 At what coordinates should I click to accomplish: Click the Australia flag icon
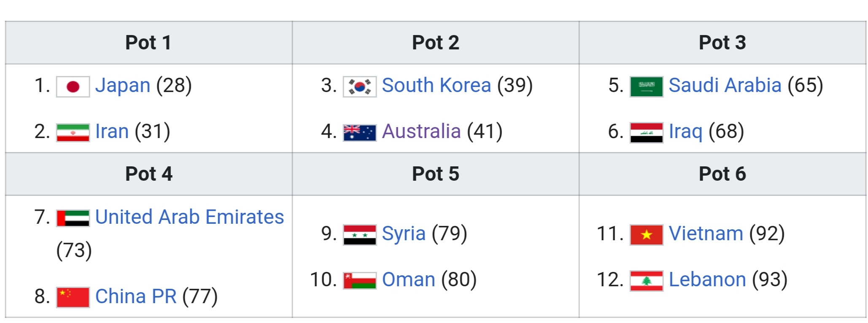tap(360, 133)
